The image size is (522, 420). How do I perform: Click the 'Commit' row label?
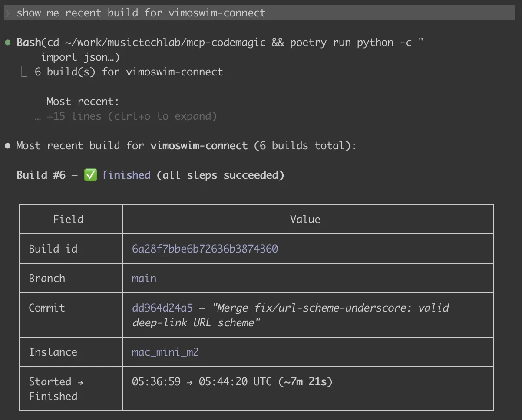(x=47, y=308)
